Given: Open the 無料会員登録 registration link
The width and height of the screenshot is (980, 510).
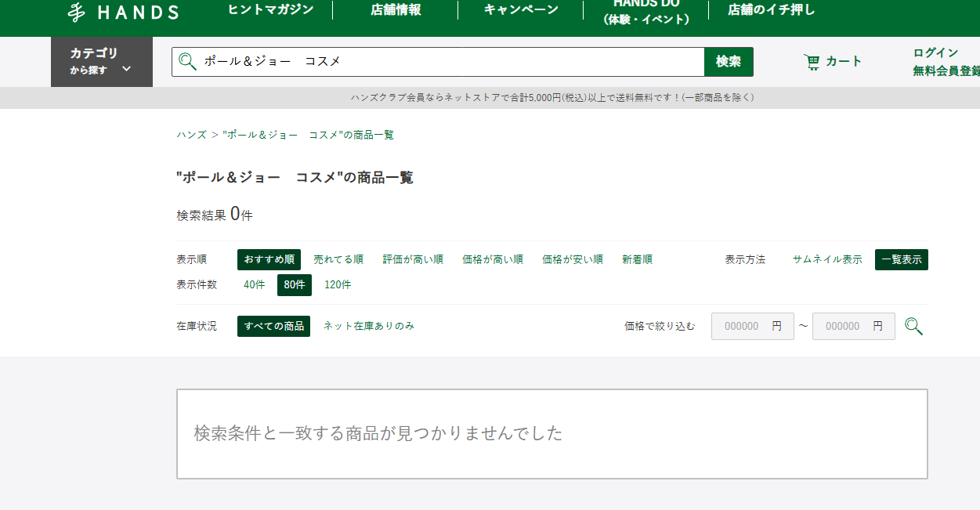Looking at the screenshot, I should tap(946, 71).
